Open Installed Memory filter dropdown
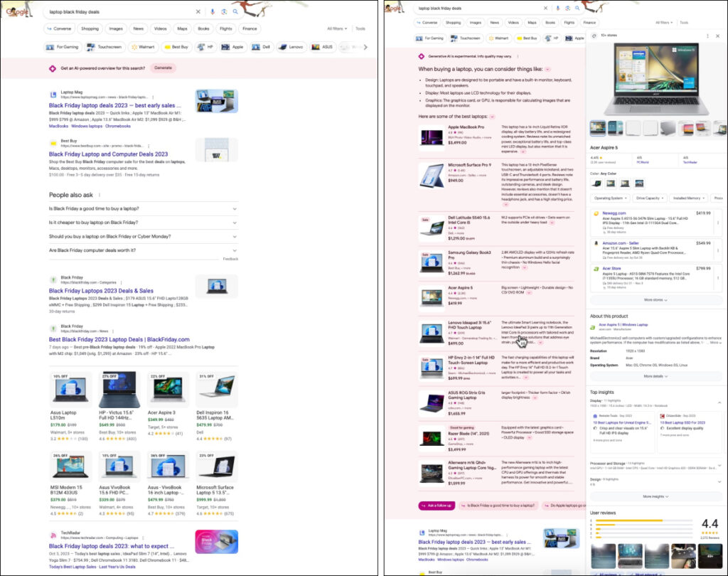Viewport: 728px width, 576px height. coord(688,198)
